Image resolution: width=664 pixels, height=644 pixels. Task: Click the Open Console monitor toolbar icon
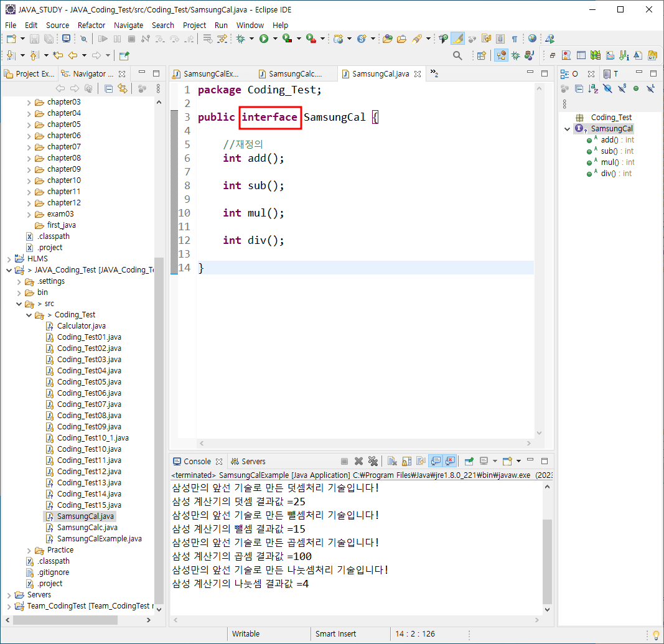point(66,39)
